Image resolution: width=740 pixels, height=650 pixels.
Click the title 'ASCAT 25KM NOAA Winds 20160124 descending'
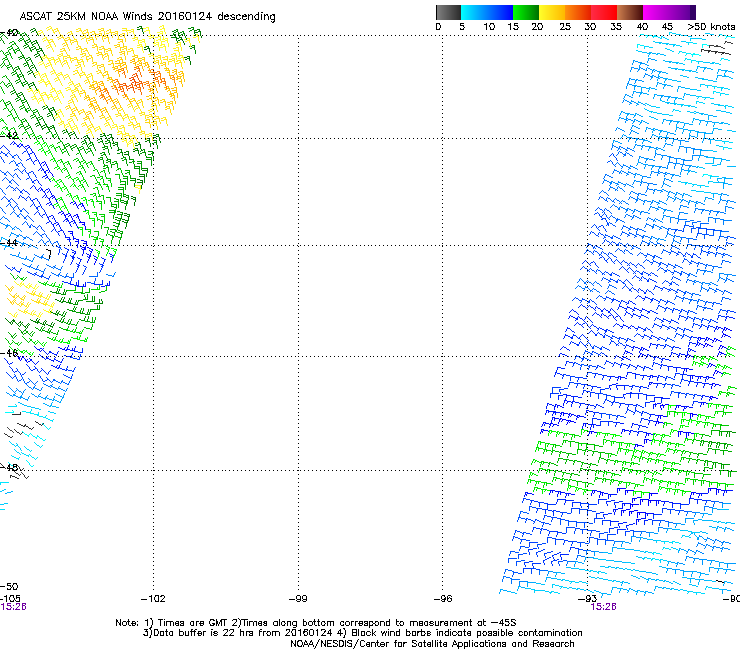(x=147, y=16)
